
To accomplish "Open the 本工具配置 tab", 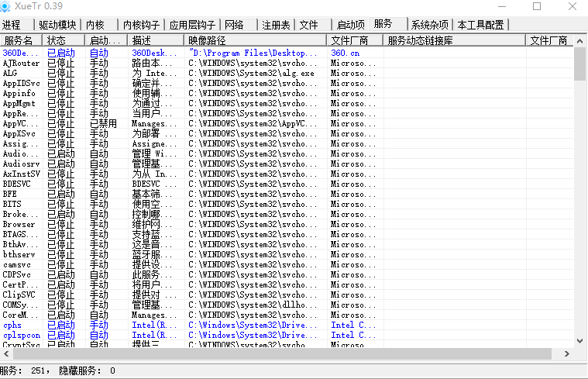I will (x=480, y=25).
